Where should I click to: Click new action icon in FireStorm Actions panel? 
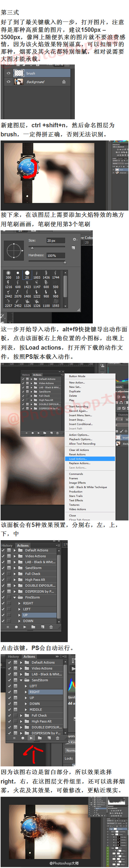tap(42, 627)
